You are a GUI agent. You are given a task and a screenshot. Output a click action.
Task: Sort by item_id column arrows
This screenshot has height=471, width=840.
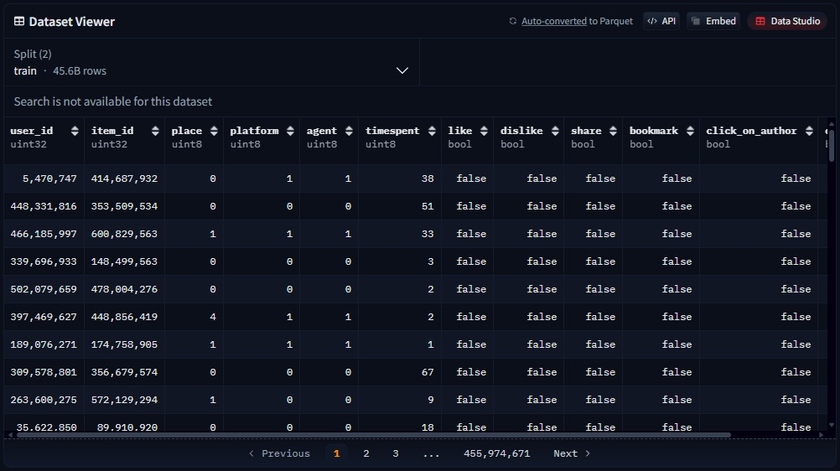[x=155, y=131]
